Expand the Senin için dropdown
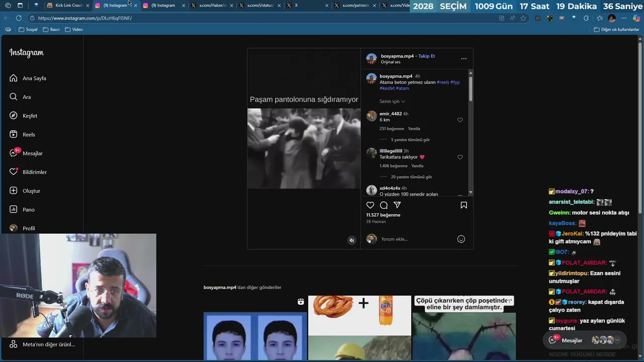644x362 pixels. (x=392, y=102)
